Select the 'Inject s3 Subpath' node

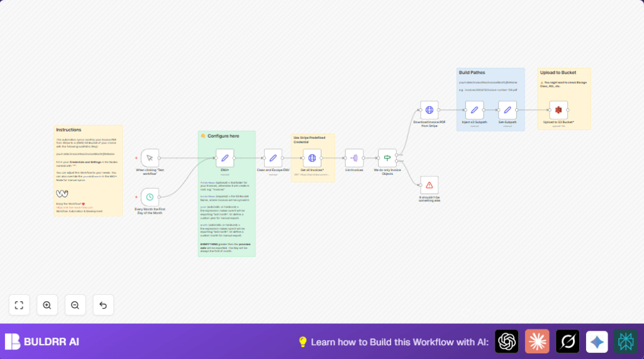[474, 109]
